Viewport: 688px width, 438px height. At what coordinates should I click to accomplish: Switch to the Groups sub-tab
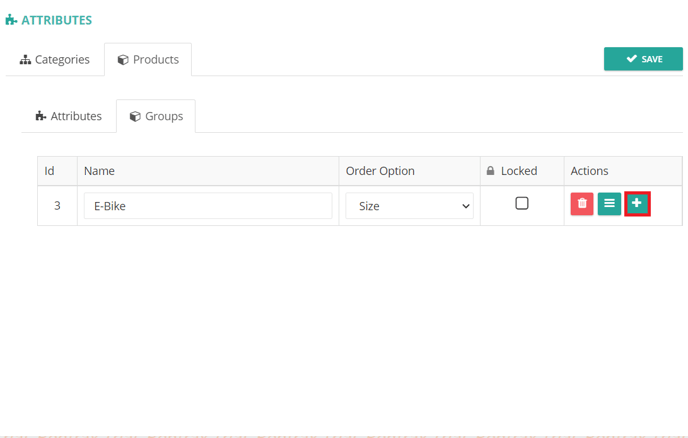tap(156, 116)
